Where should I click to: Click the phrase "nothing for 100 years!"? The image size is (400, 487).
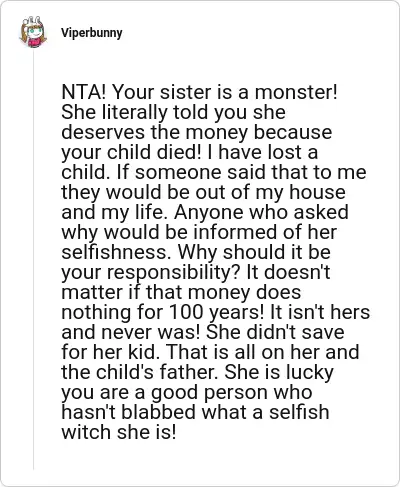[163, 312]
